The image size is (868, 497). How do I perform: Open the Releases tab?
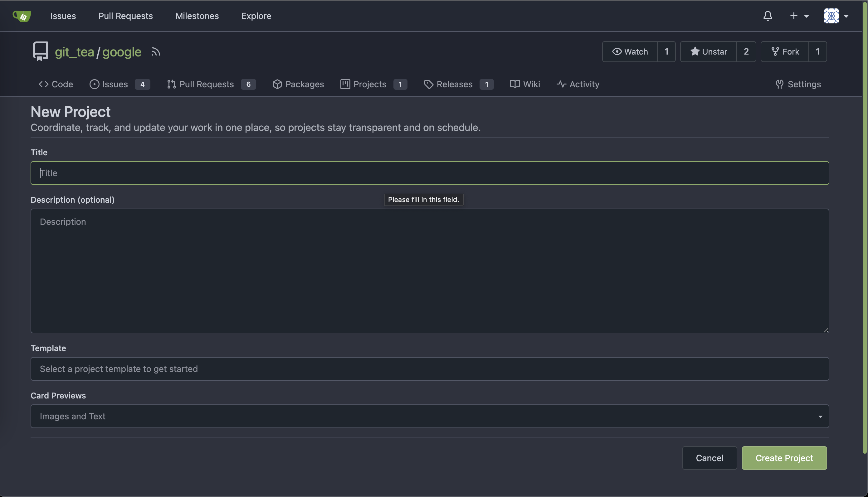point(459,84)
